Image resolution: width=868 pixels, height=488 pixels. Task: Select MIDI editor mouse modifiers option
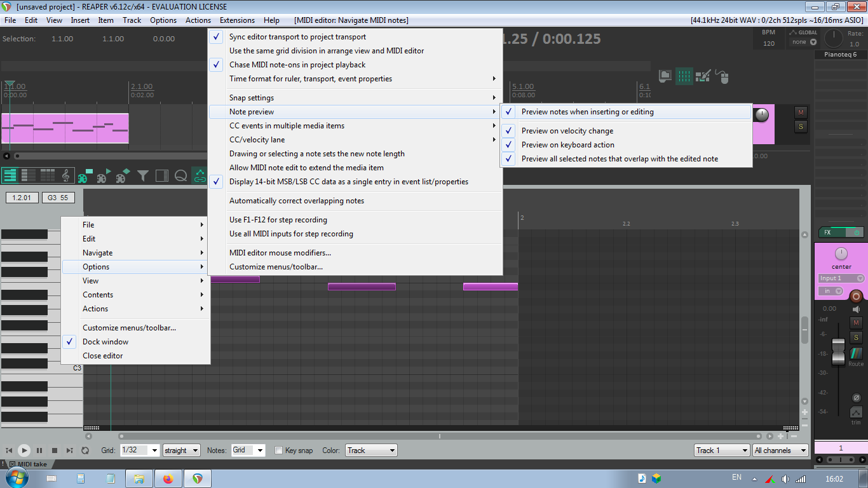pyautogui.click(x=355, y=253)
